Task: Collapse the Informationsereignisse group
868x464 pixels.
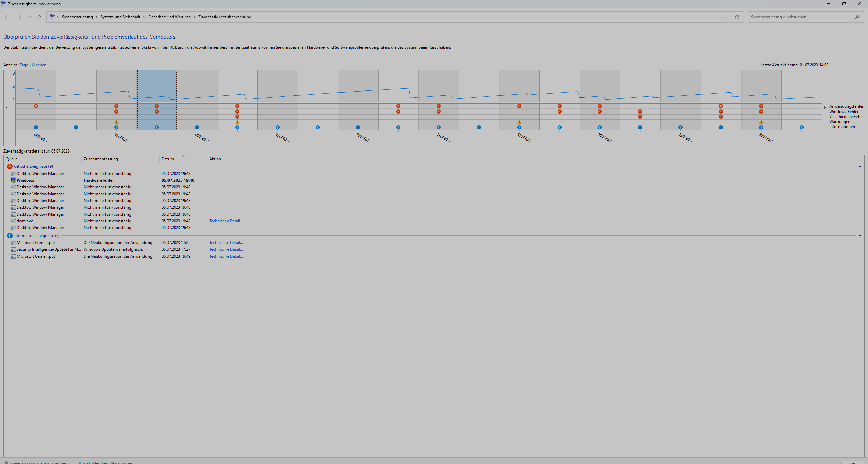Action: tap(860, 236)
